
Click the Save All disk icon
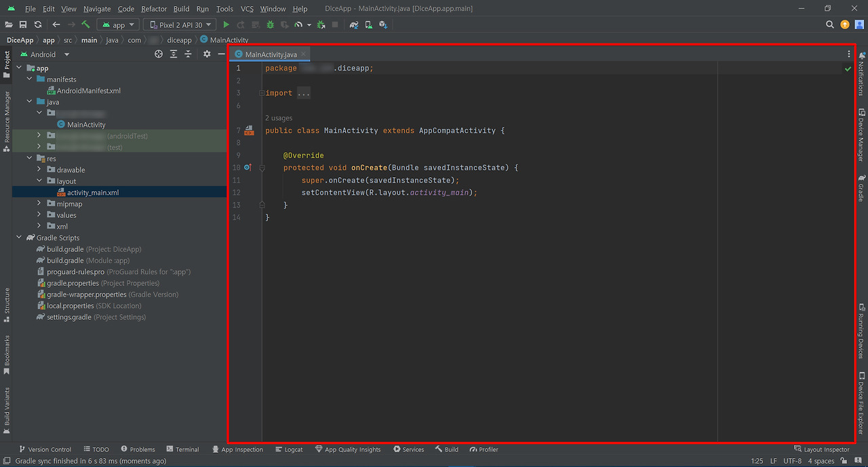coord(23,24)
